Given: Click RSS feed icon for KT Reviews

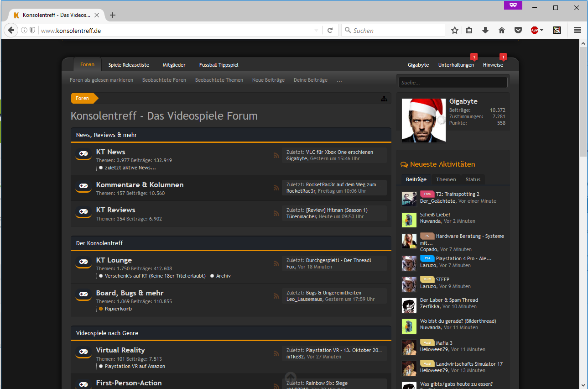Looking at the screenshot, I should tap(276, 213).
